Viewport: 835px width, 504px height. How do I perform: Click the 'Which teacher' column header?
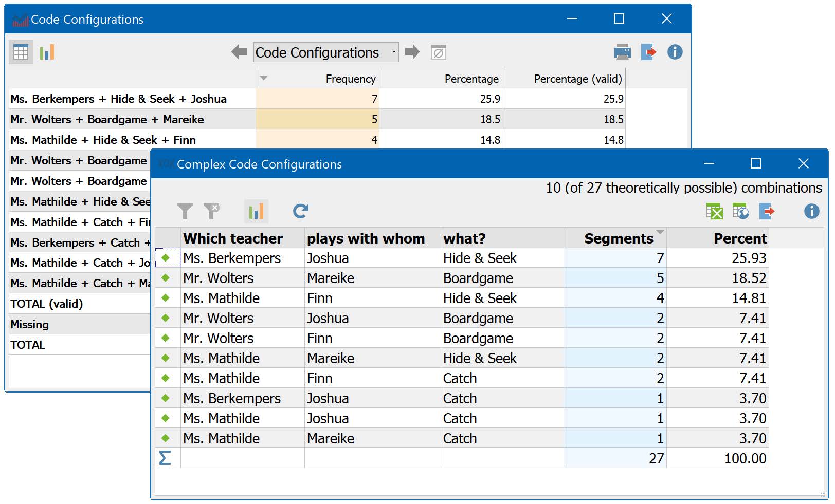click(233, 238)
